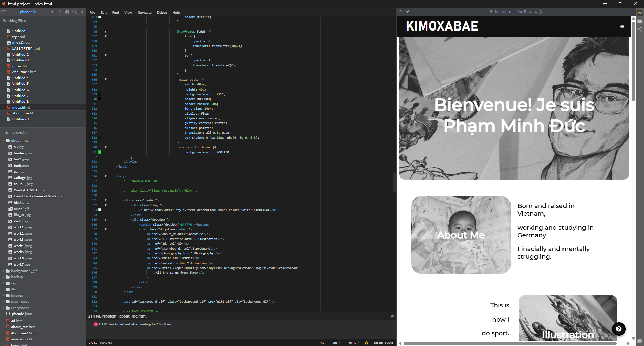Click the green color swatch on line 521
The height and width of the screenshot is (346, 644).
tap(100, 152)
